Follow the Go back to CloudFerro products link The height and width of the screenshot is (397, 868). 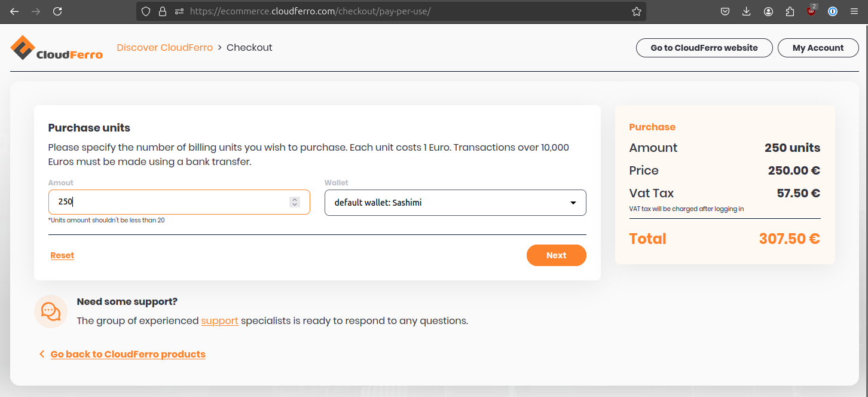[127, 354]
